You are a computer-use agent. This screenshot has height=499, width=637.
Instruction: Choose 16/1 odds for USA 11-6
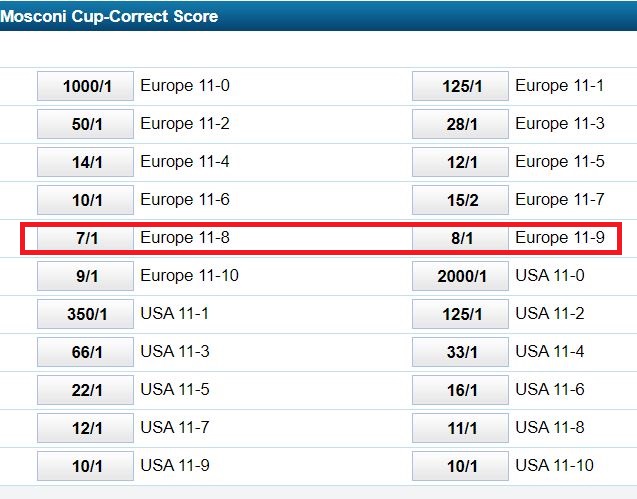coord(461,390)
